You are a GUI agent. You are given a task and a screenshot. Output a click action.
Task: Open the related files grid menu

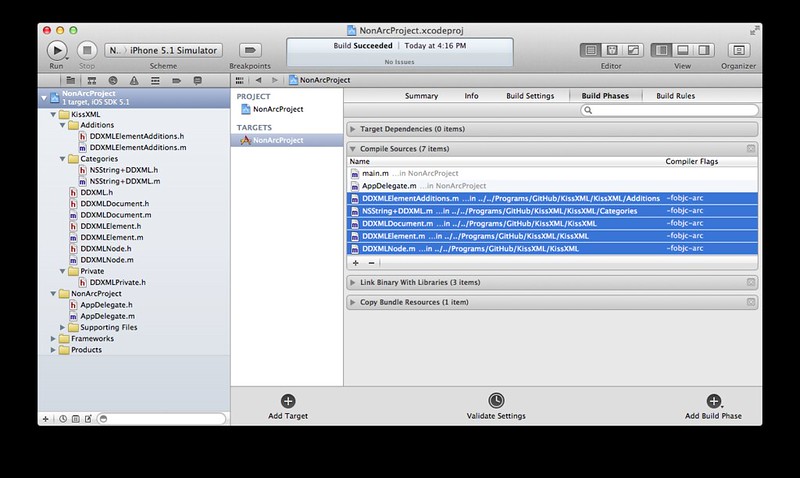239,80
